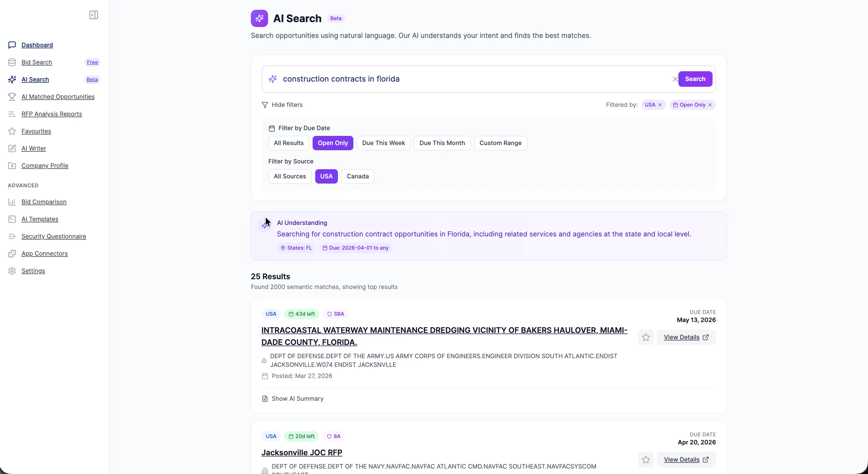Open Company Profile link
This screenshot has width=868, height=474.
pyautogui.click(x=45, y=165)
